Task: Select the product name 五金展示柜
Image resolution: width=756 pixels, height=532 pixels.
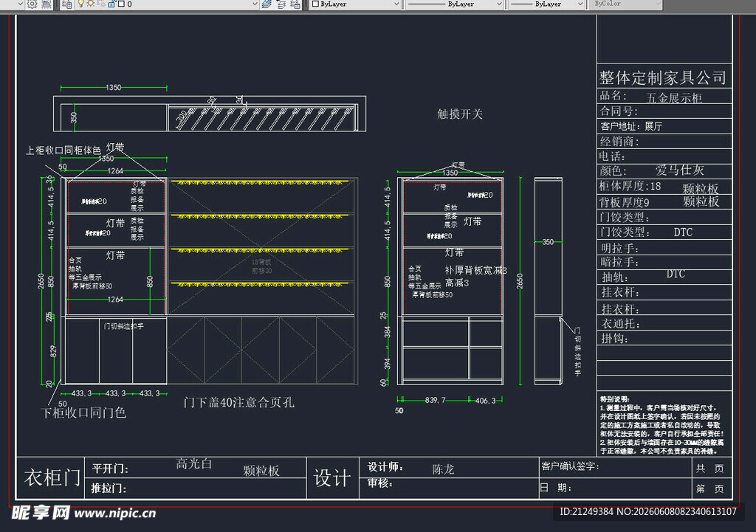Action: click(674, 98)
